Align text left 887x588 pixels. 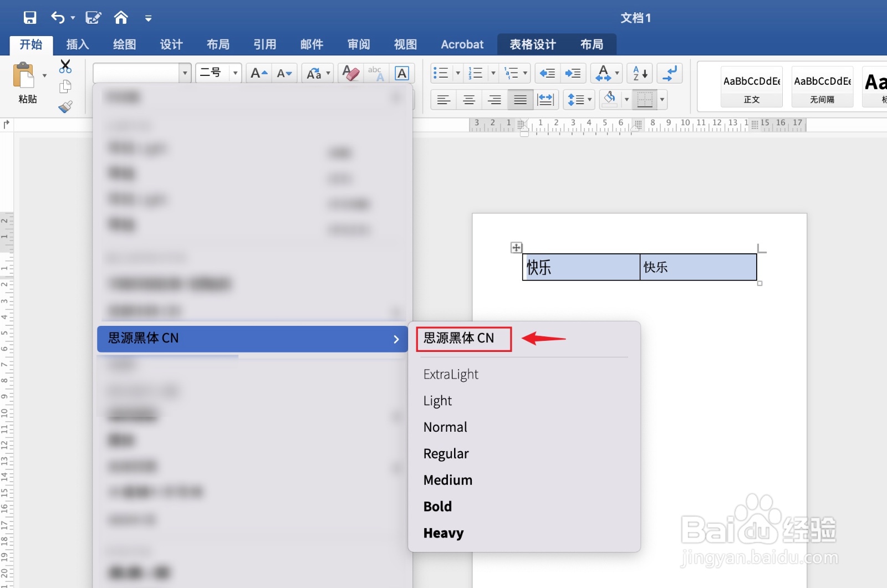(443, 100)
